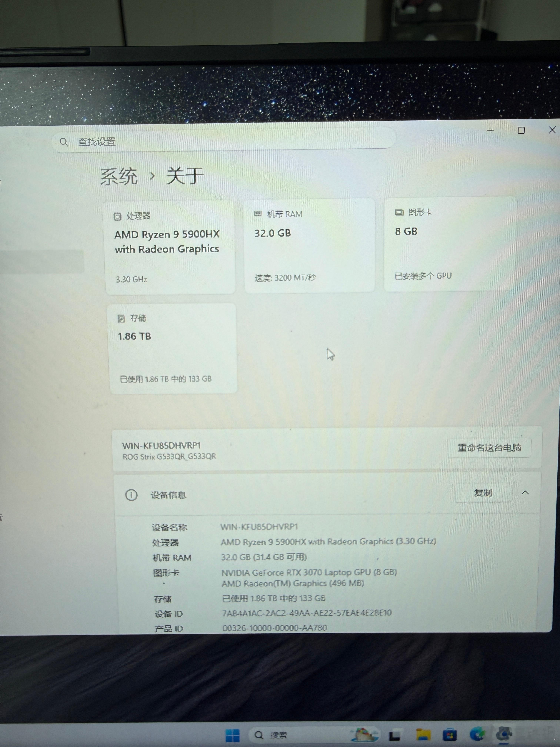Click the 机带 RAM memory icon
The height and width of the screenshot is (747, 560).
[x=258, y=214]
